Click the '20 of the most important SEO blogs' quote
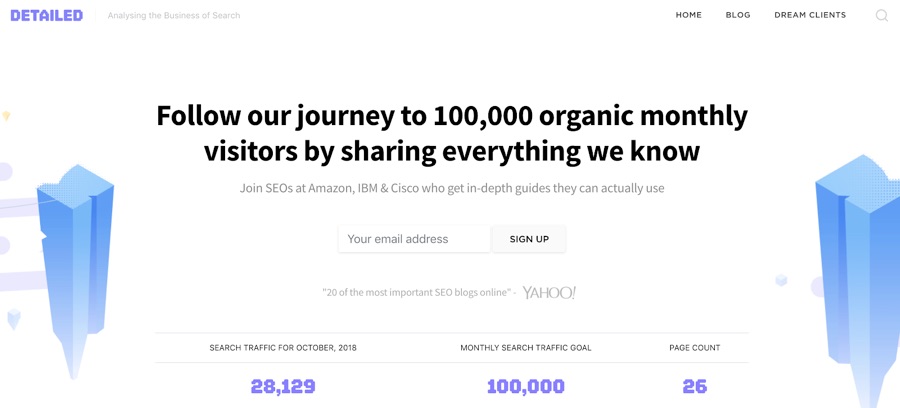900x408 pixels. [x=417, y=292]
